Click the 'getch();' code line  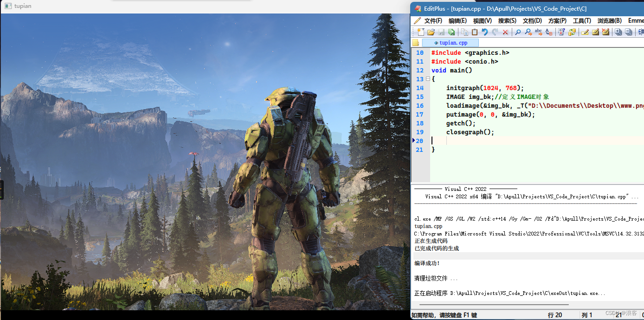461,124
